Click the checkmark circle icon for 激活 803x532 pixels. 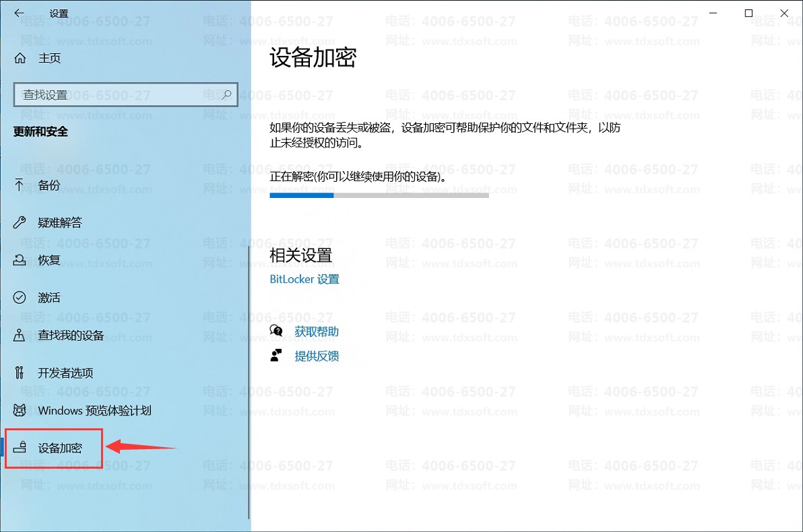pos(20,298)
